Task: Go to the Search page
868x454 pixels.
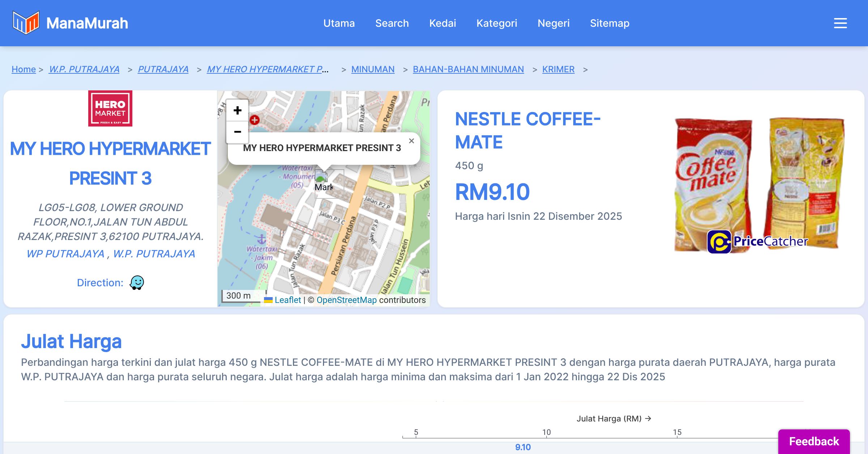Action: 392,23
